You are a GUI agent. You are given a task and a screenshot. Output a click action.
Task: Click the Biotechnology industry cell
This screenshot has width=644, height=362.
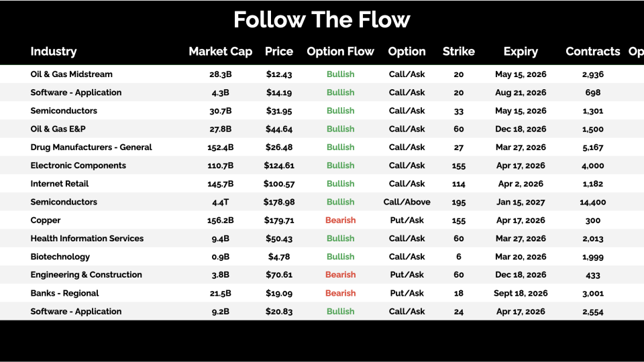(x=60, y=257)
